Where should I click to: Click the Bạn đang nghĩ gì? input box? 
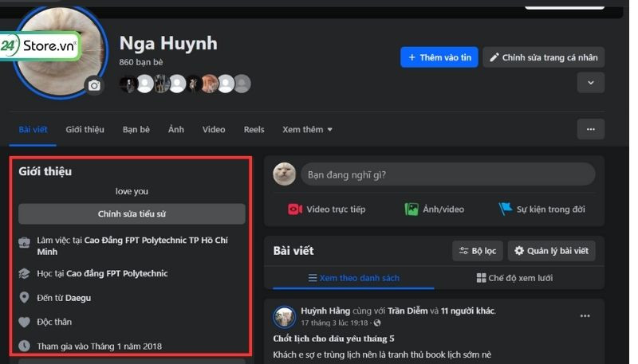click(447, 174)
